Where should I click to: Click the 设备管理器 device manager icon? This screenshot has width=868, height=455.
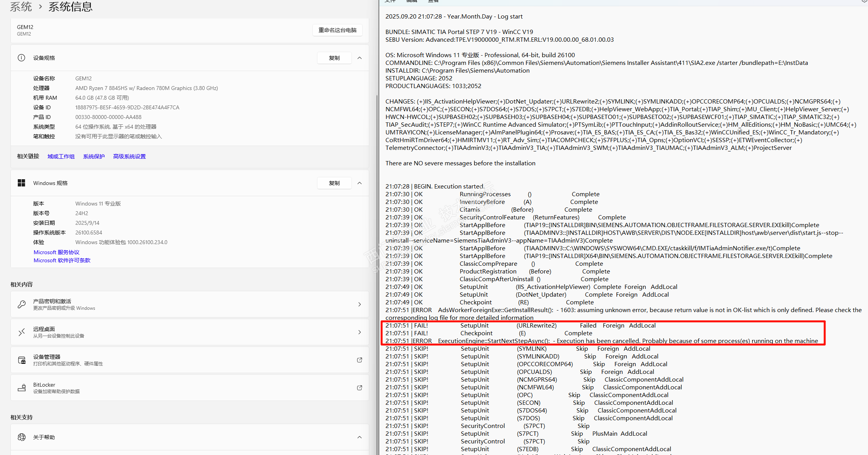pyautogui.click(x=22, y=360)
